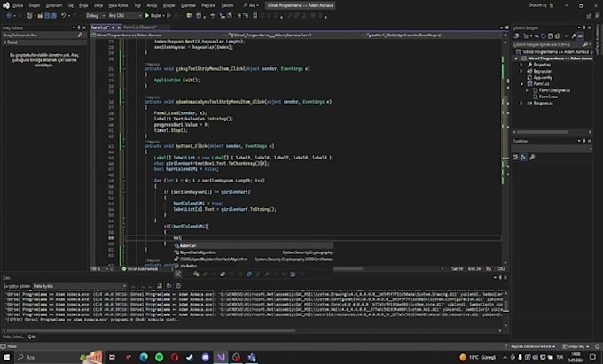Open the Debug configuration dropdown
Screen dimensions: 603x364
click(x=96, y=15)
